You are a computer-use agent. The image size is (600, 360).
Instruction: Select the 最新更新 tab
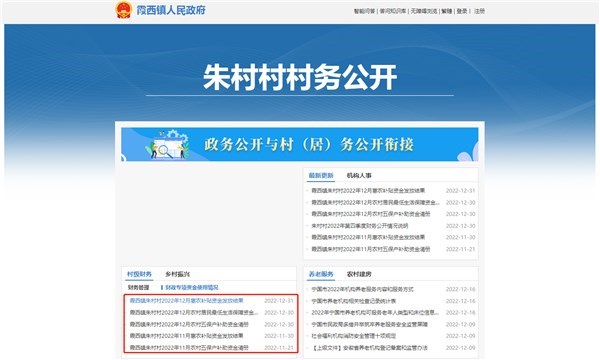pos(321,176)
